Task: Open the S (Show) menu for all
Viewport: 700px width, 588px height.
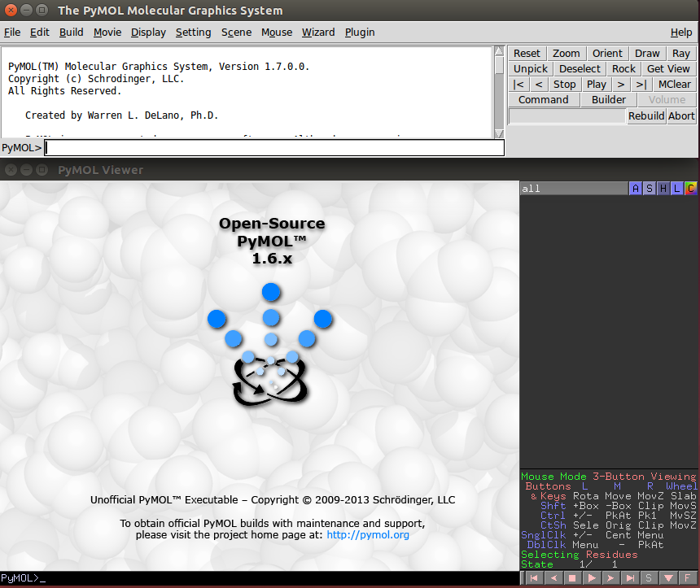Action: [x=650, y=189]
